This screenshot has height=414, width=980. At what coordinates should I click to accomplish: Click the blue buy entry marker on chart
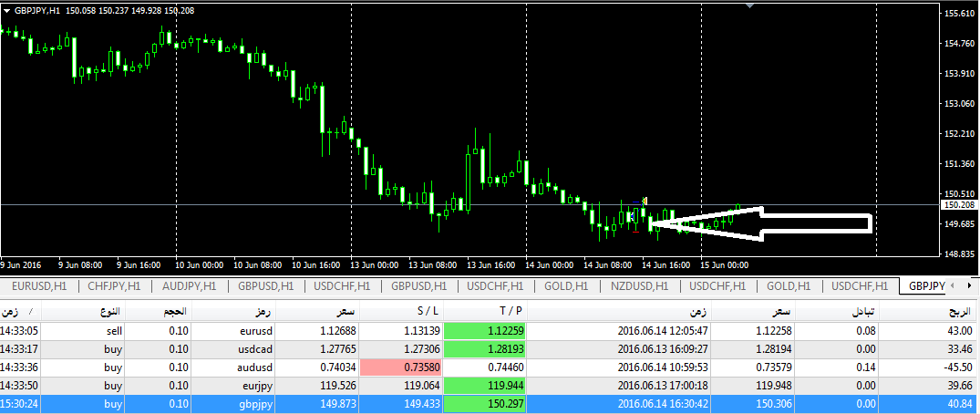pyautogui.click(x=630, y=216)
